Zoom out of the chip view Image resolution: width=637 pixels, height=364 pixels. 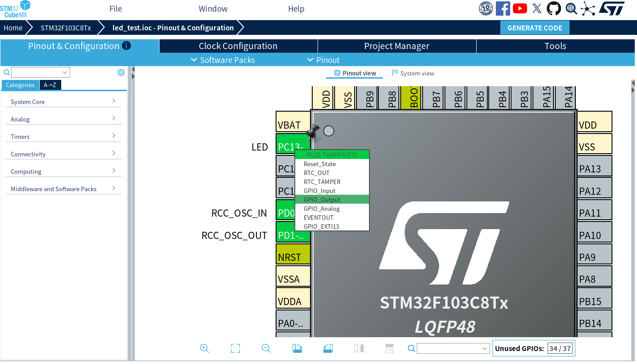pyautogui.click(x=266, y=348)
